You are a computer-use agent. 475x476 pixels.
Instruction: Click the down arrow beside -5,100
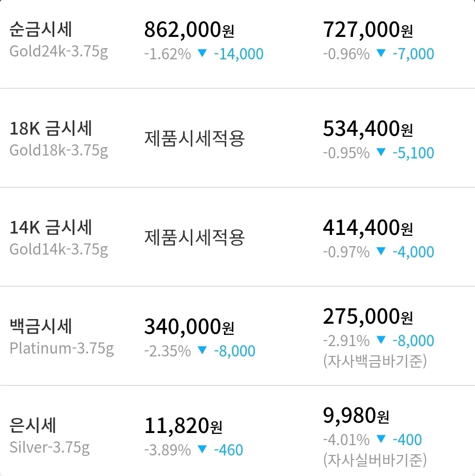(x=381, y=152)
